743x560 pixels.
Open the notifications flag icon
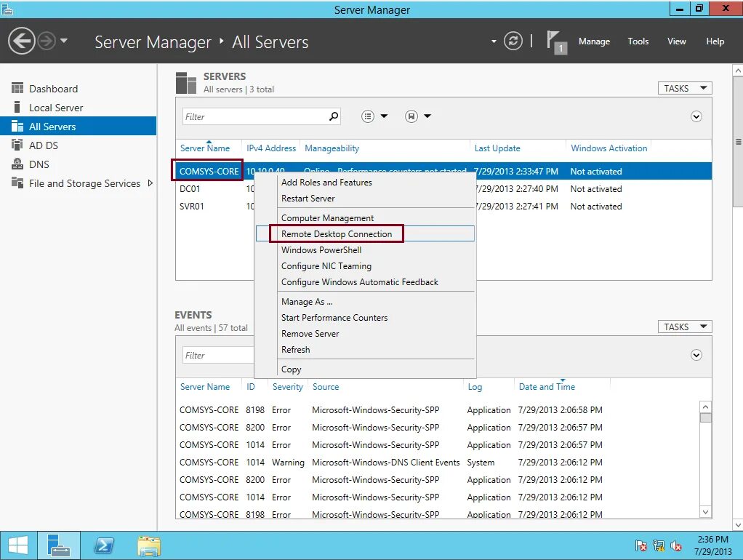556,41
